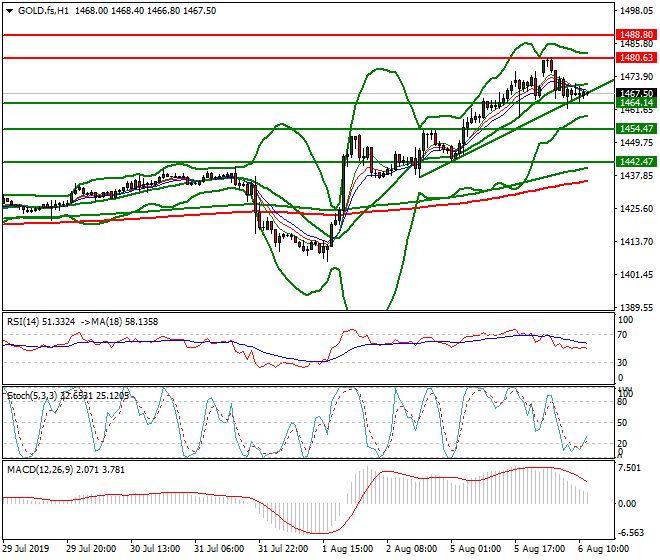Click the 6 Aug 10:00 time axis label

(x=603, y=549)
